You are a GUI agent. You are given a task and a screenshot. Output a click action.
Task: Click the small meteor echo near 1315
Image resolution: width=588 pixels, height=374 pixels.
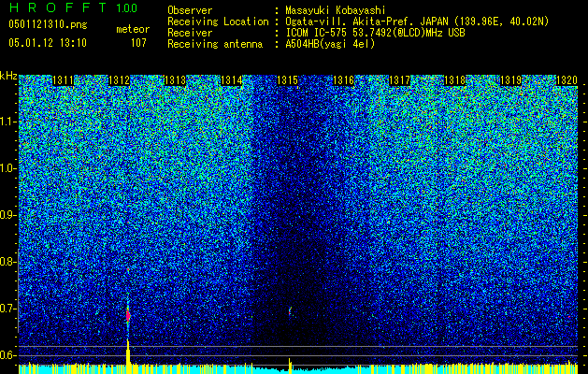290,311
